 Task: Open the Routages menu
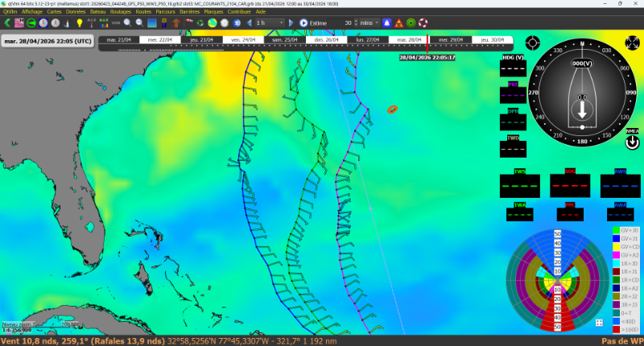120,12
